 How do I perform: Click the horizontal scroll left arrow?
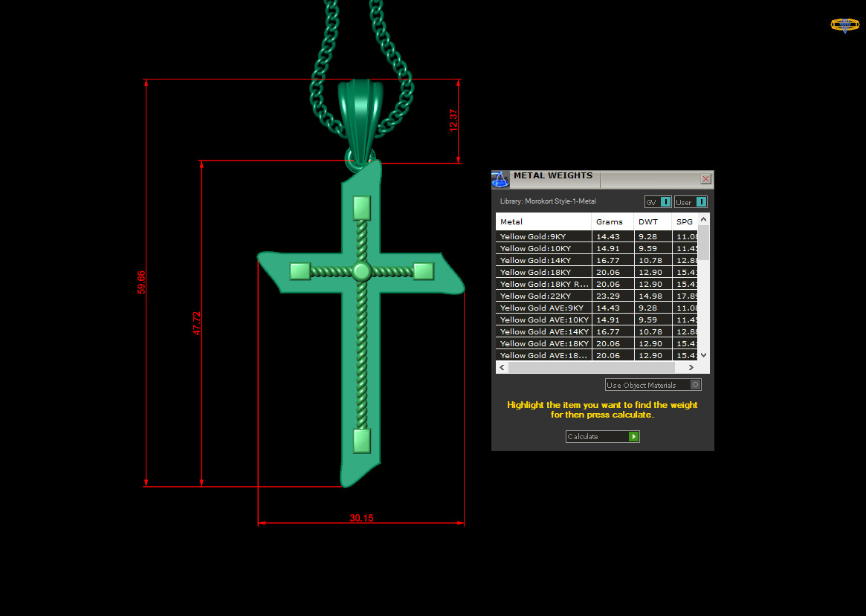[502, 367]
